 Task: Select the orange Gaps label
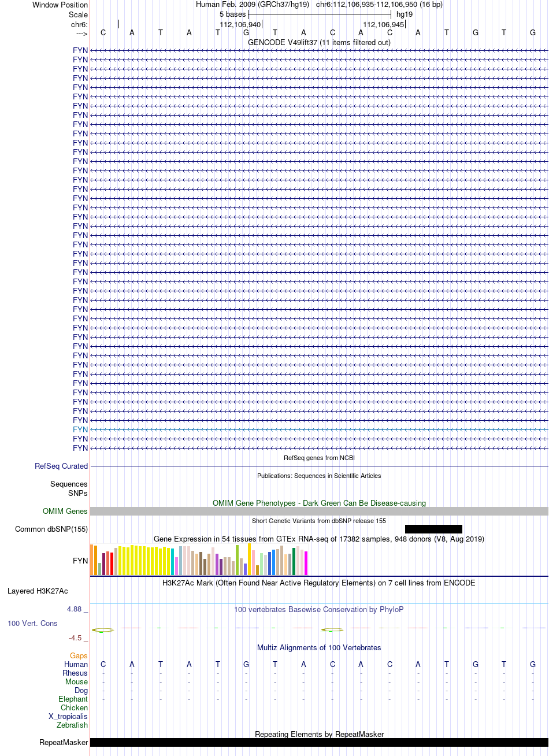(x=79, y=655)
